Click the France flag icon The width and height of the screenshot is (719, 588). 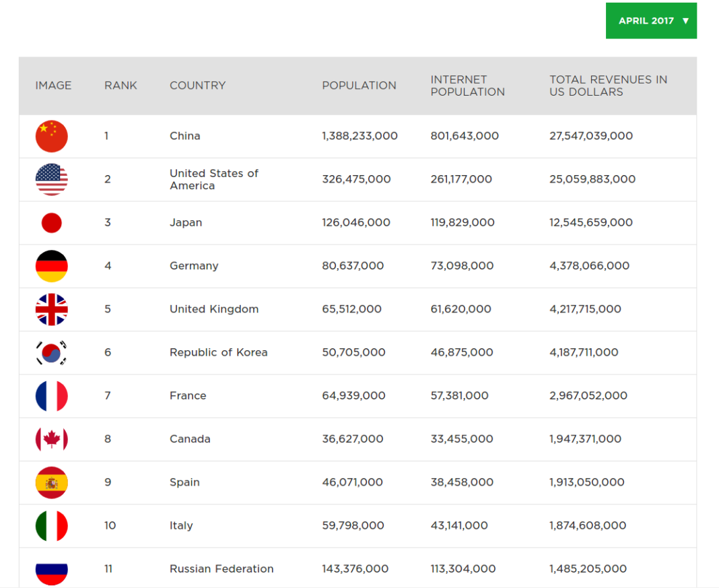[x=51, y=396]
